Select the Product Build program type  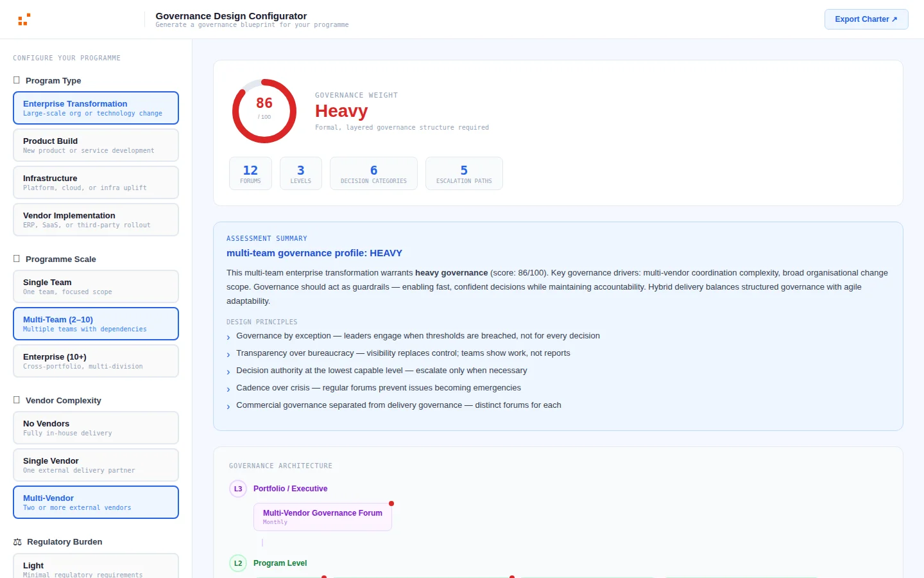[x=96, y=145]
